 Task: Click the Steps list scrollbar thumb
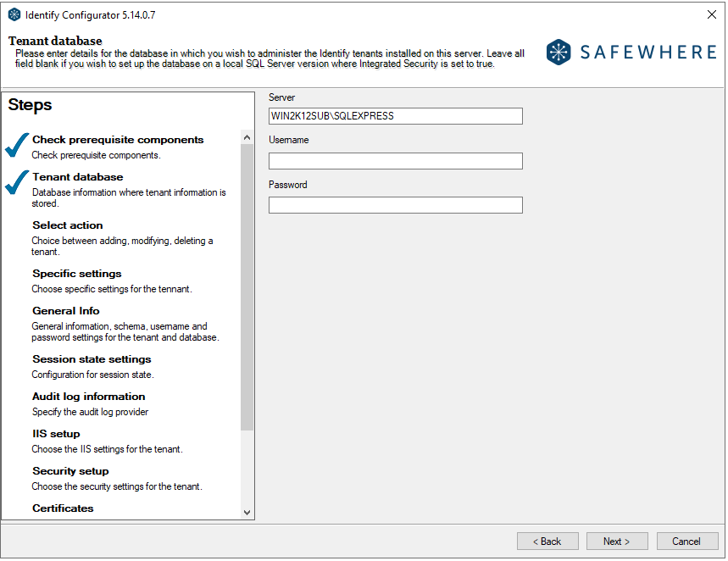click(247, 287)
